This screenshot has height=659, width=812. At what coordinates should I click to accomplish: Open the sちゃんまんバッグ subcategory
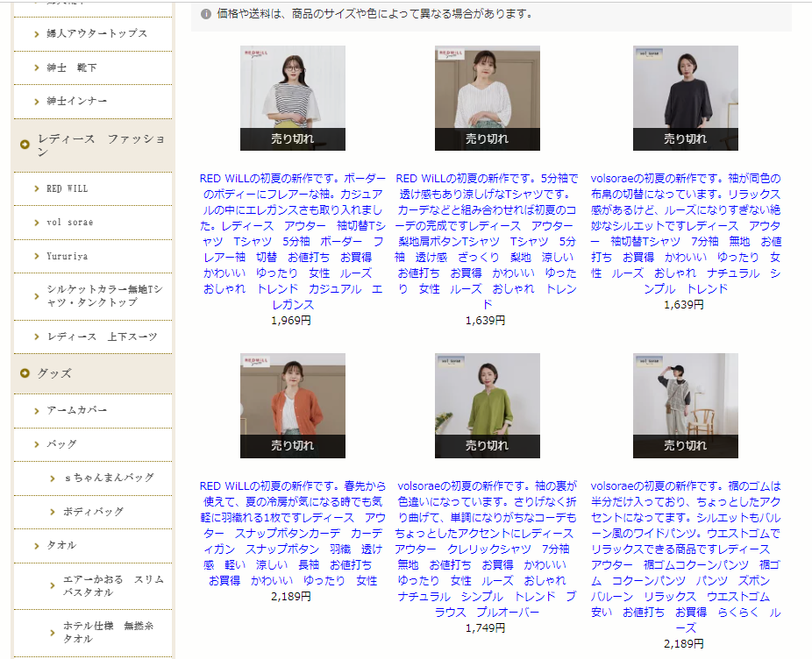[108, 478]
